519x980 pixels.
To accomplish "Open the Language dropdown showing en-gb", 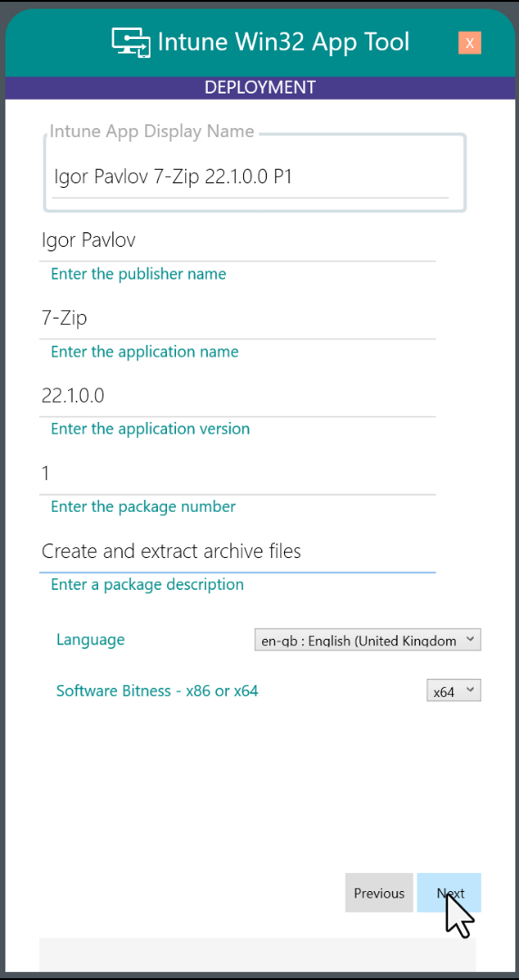I will click(x=367, y=640).
